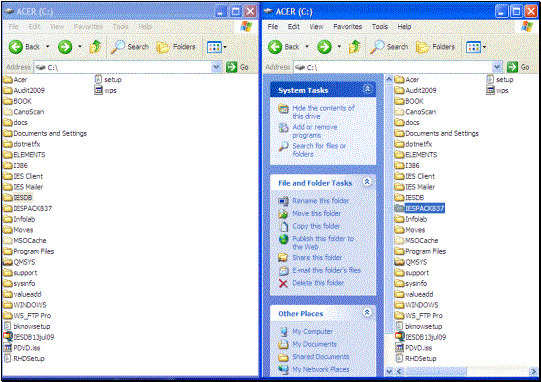Click Search for files or folders link

coord(319,150)
